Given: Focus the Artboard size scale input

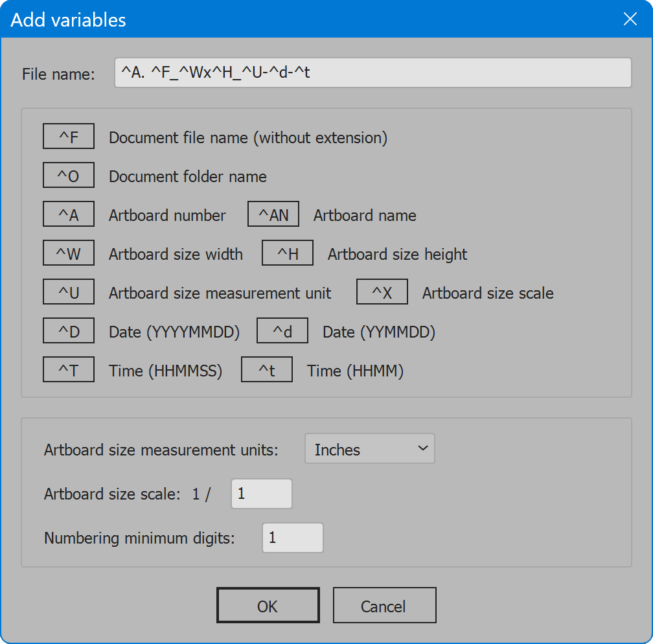Looking at the screenshot, I should (262, 494).
